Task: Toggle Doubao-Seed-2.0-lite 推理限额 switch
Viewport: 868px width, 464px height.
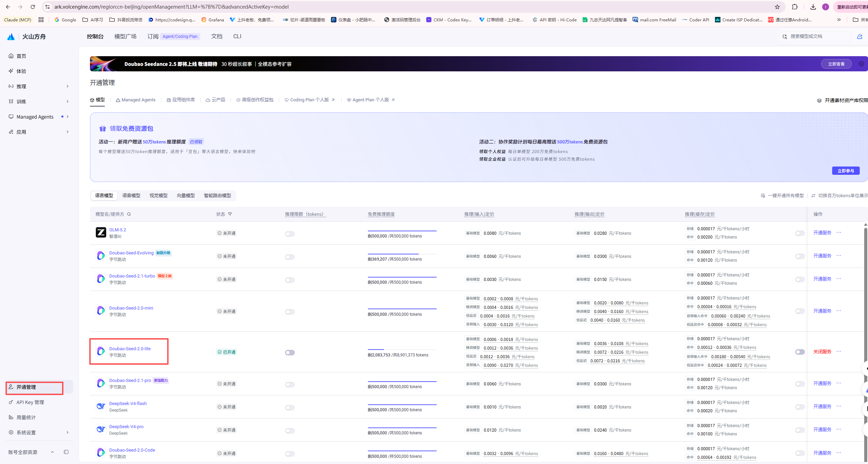Action: point(290,353)
